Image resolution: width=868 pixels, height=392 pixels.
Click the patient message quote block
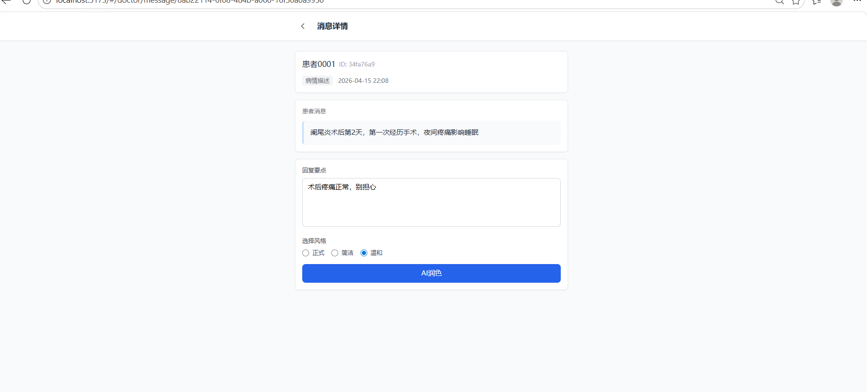coord(431,132)
